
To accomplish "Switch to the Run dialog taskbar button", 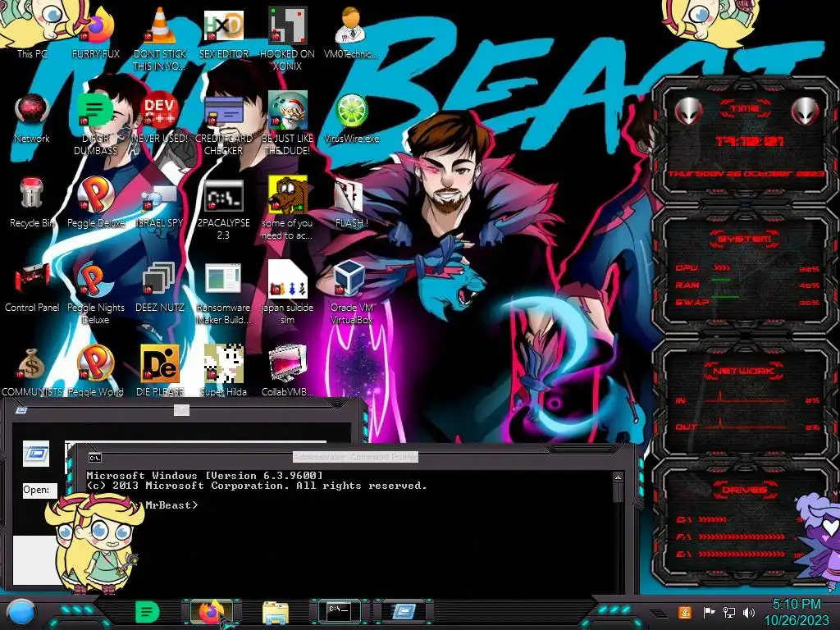I will point(403,611).
